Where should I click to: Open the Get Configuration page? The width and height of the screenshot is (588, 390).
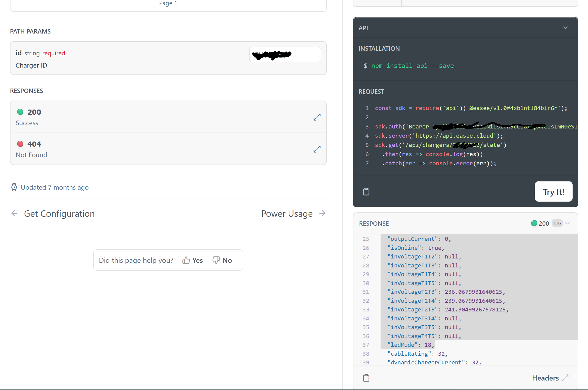pyautogui.click(x=59, y=213)
